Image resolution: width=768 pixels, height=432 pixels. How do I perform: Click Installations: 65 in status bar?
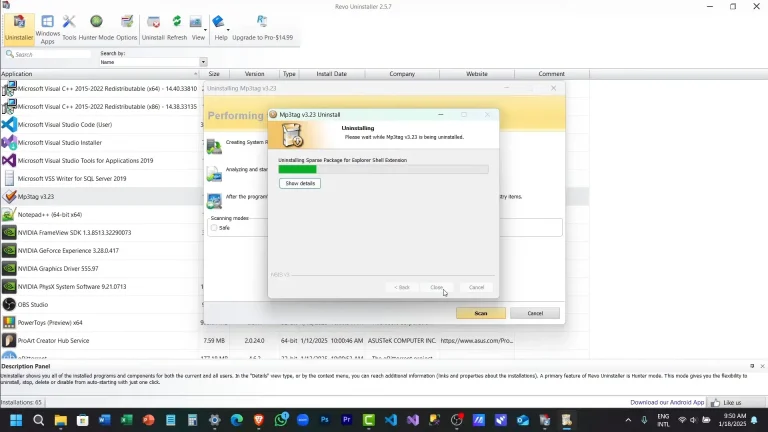click(x=21, y=403)
